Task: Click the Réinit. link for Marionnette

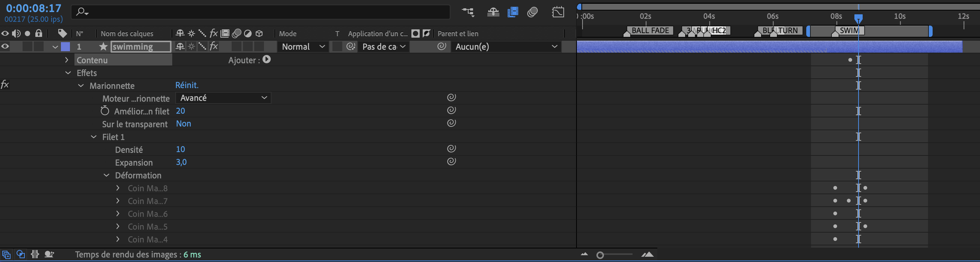Action: [x=187, y=85]
